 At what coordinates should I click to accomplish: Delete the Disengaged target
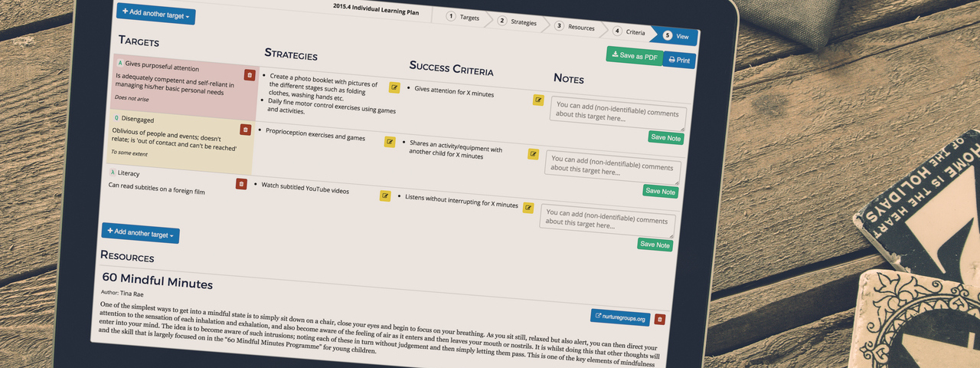point(245,130)
